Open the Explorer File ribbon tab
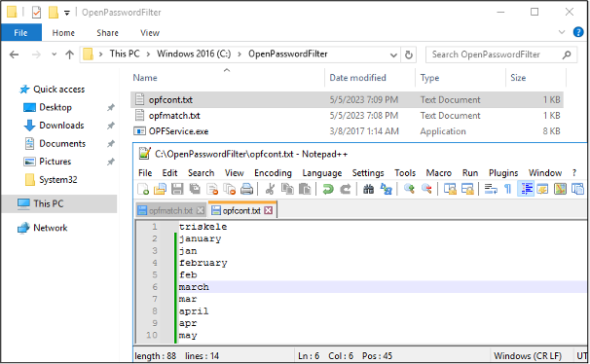This screenshot has height=364, width=590. 20,33
